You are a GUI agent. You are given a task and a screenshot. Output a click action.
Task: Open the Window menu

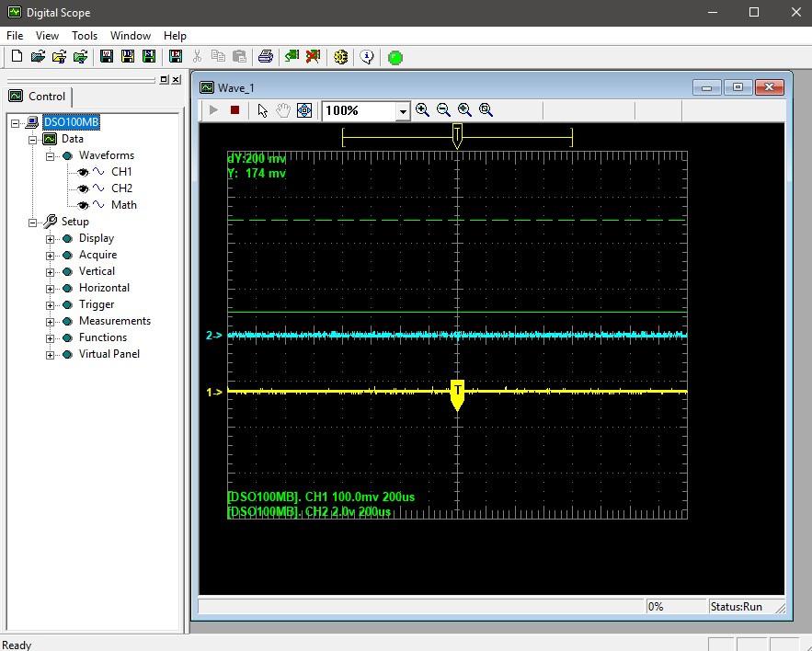click(130, 35)
